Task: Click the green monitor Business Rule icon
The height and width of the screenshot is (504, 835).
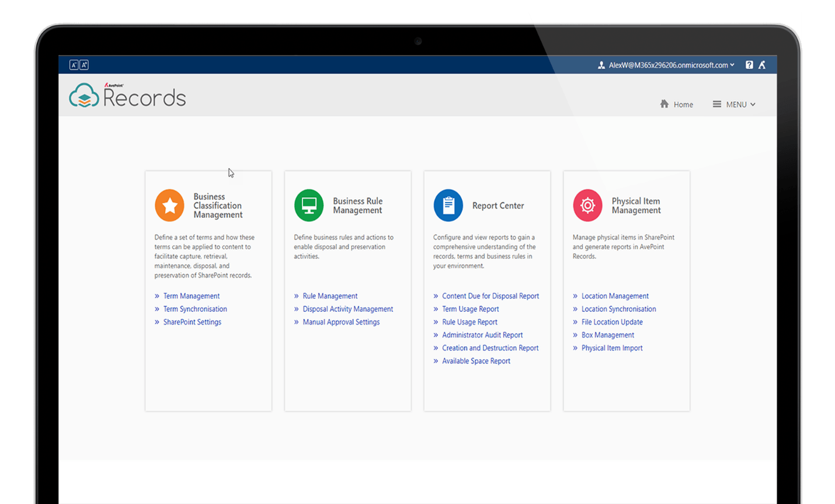Action: coord(309,206)
